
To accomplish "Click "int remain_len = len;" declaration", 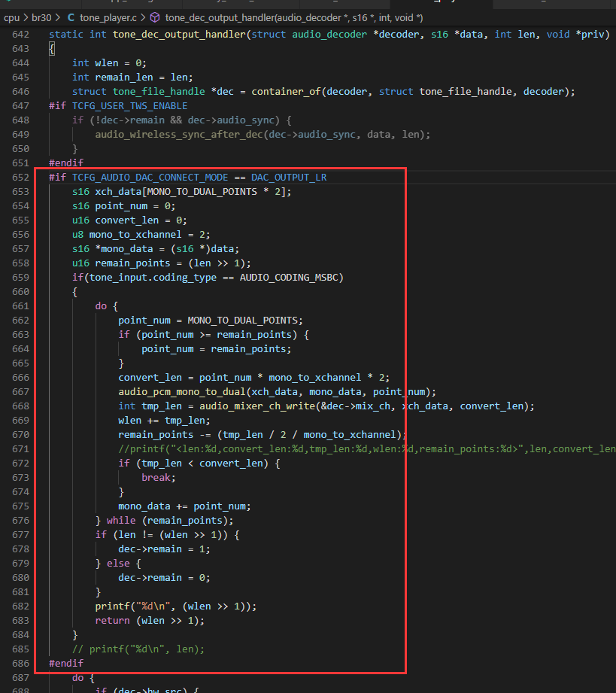I will [132, 78].
